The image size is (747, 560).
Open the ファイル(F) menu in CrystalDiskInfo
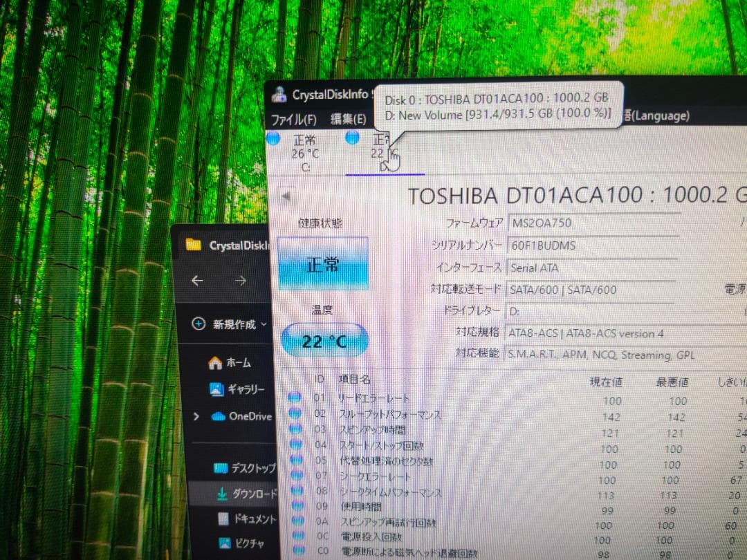(293, 119)
